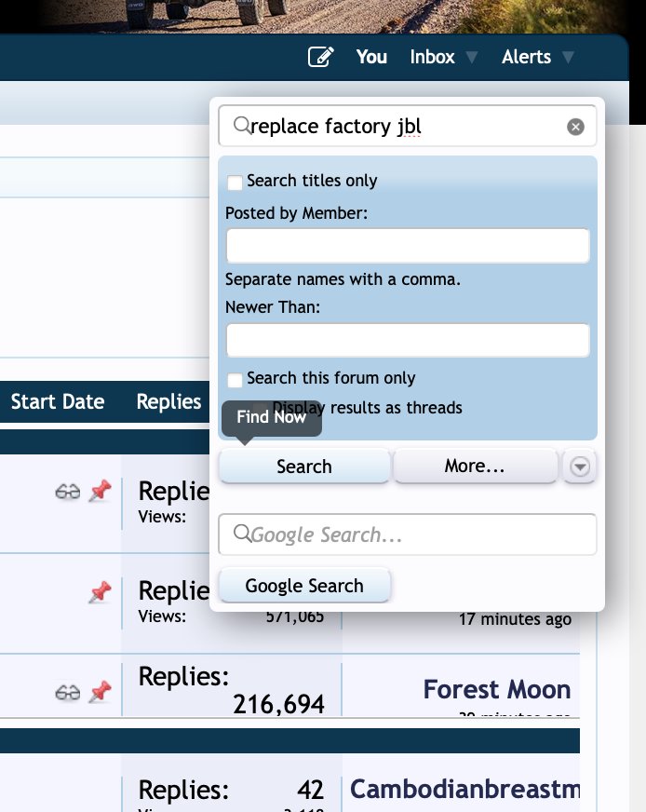Click the More... button
Screen dimensions: 646x812
(x=475, y=467)
